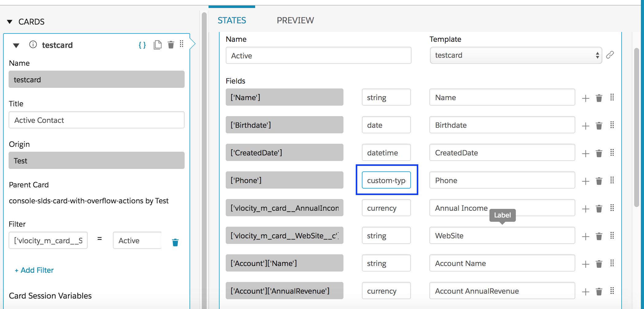Add a field after the Birthdate row

[x=585, y=126]
